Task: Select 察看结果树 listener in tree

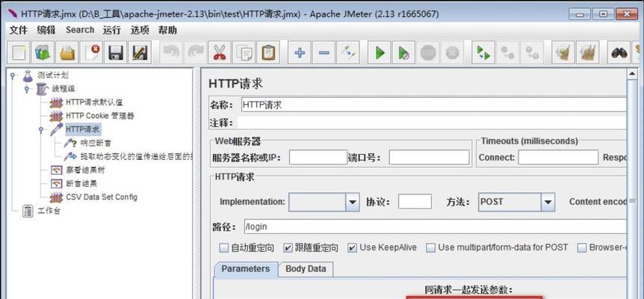Action: pos(84,170)
